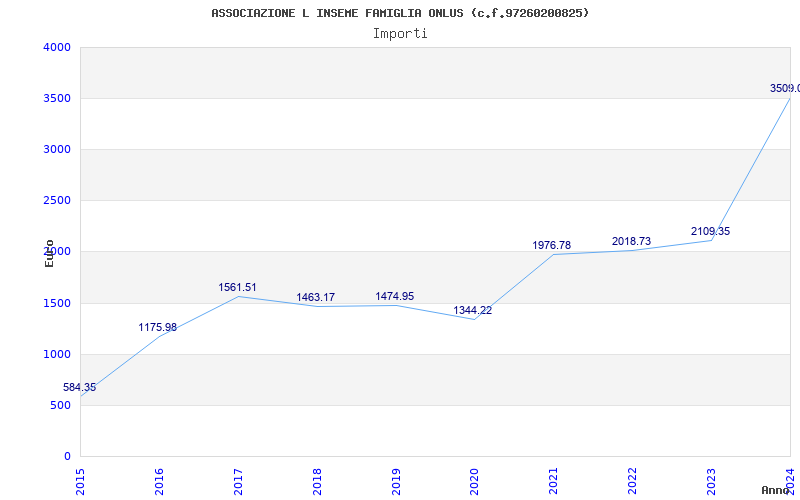Click the y-axis value 500
The width and height of the screenshot is (800, 500).
[61, 406]
